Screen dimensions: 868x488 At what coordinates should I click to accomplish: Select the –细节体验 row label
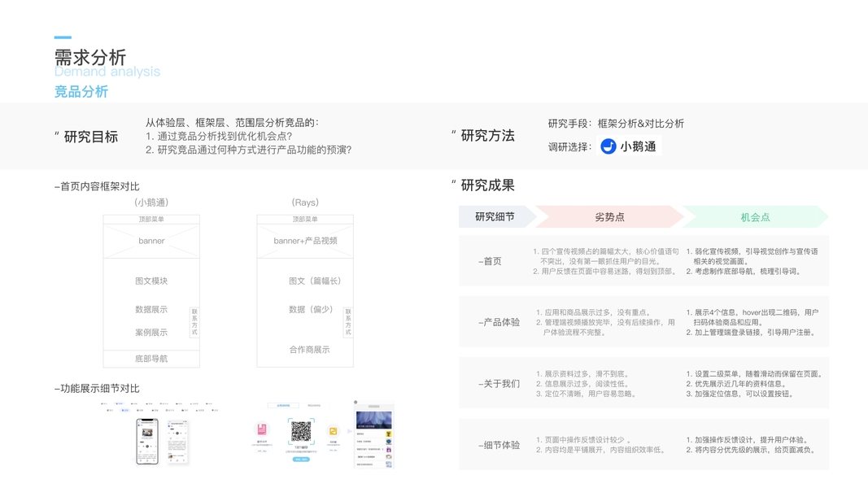pyautogui.click(x=499, y=445)
